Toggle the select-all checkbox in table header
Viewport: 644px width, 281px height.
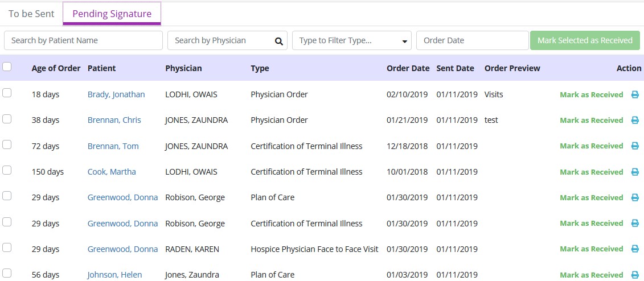click(x=7, y=67)
